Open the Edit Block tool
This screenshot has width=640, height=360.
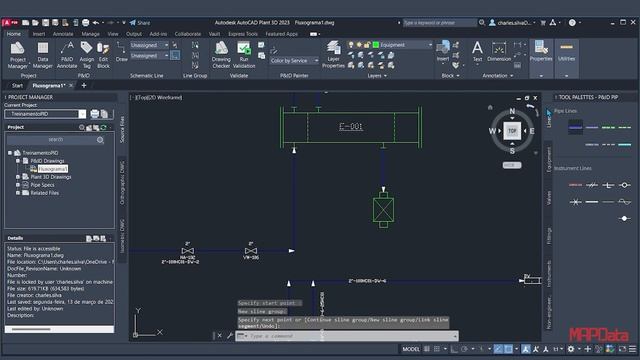(103, 55)
